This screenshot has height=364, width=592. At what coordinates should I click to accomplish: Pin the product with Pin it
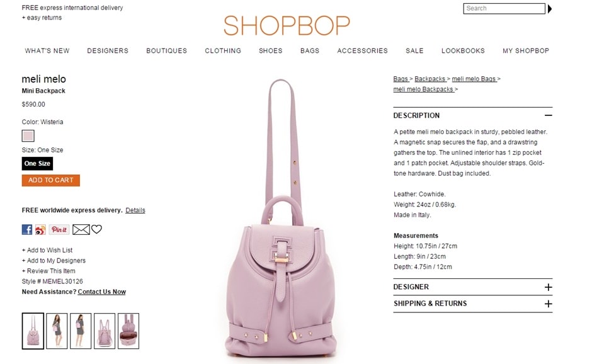click(59, 229)
